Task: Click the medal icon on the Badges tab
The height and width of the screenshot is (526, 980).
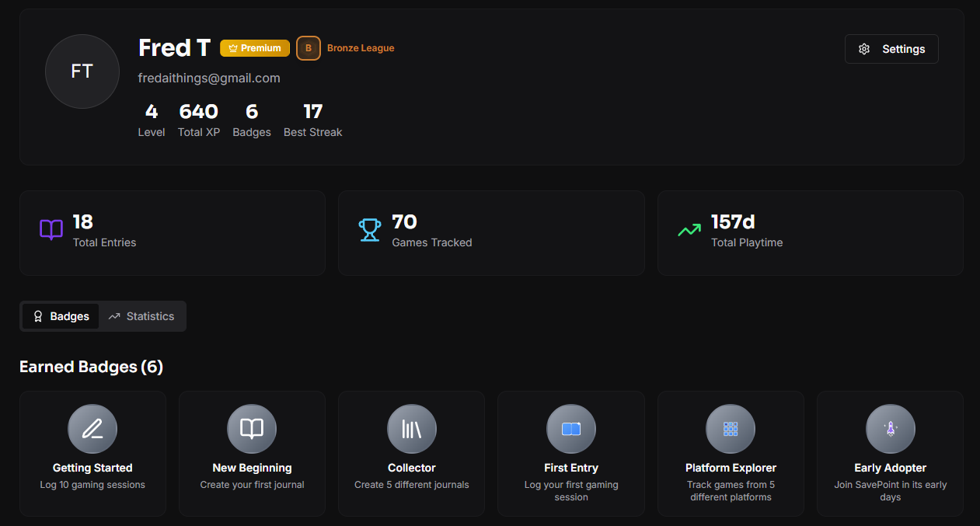Action: [38, 316]
